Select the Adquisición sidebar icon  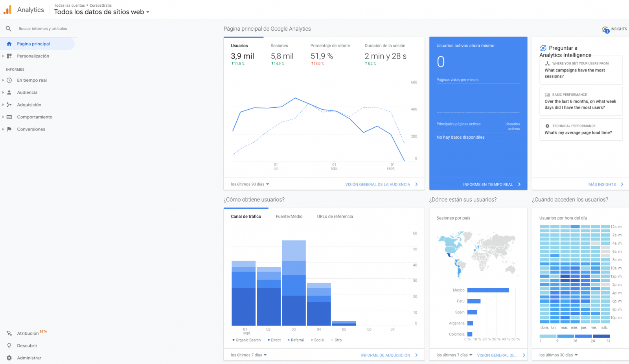click(x=9, y=105)
